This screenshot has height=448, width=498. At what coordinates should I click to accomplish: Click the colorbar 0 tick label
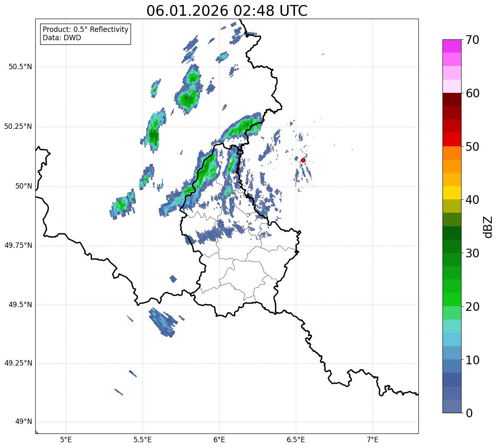468,413
